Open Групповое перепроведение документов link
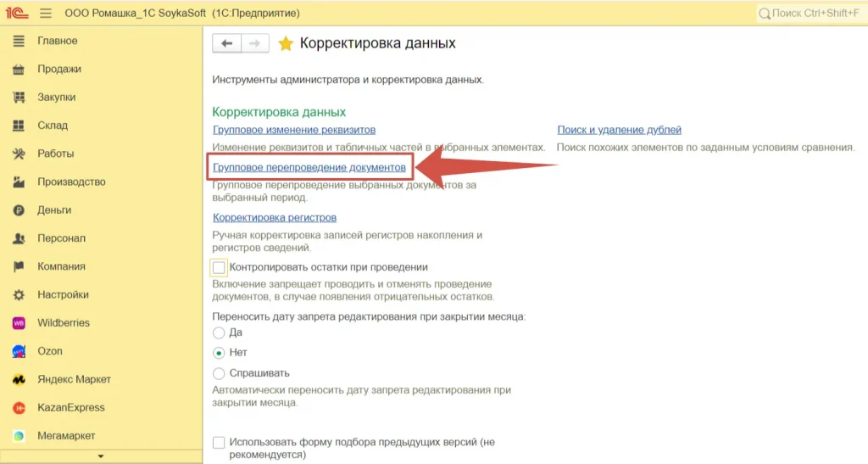 (x=309, y=168)
